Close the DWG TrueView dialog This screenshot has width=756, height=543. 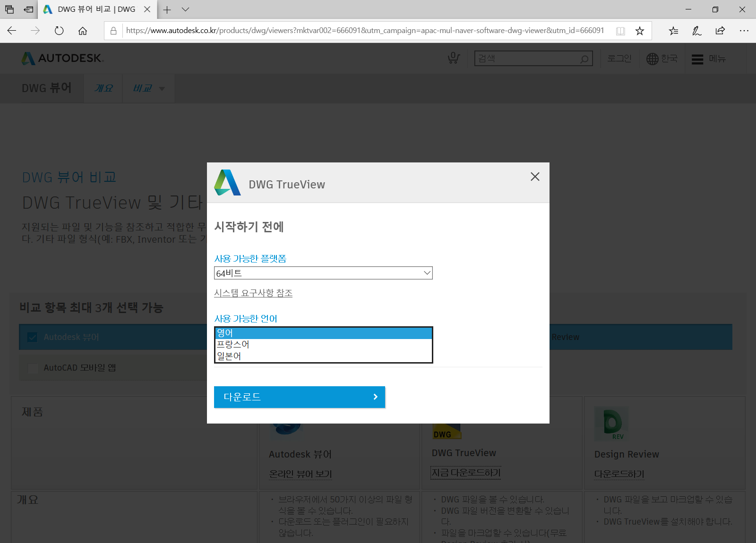535,177
